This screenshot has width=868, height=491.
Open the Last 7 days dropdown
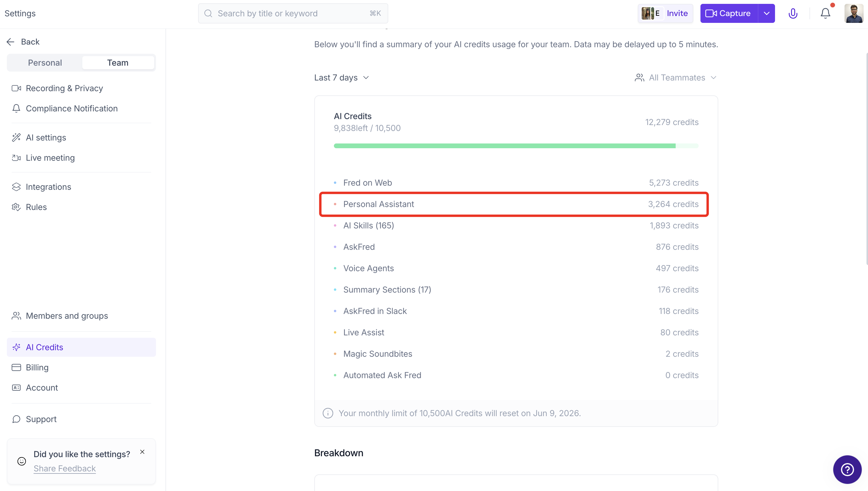[341, 78]
